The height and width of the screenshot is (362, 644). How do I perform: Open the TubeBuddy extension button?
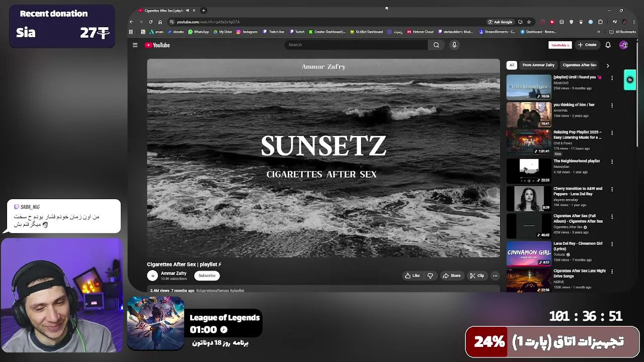coord(560,45)
